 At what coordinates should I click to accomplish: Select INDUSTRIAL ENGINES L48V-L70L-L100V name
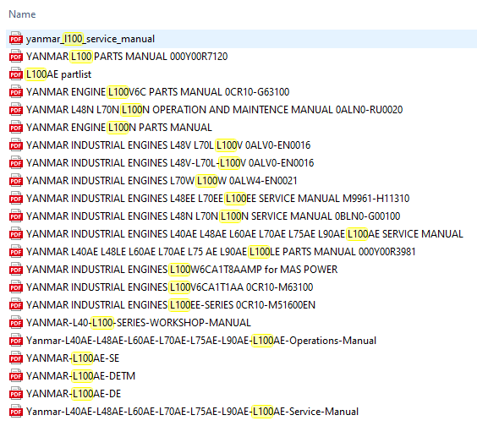(x=170, y=163)
